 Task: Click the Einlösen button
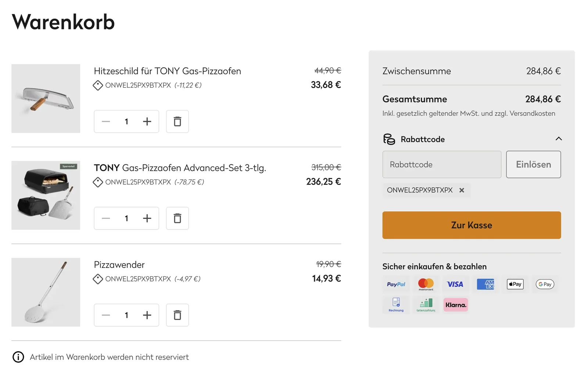pos(533,164)
